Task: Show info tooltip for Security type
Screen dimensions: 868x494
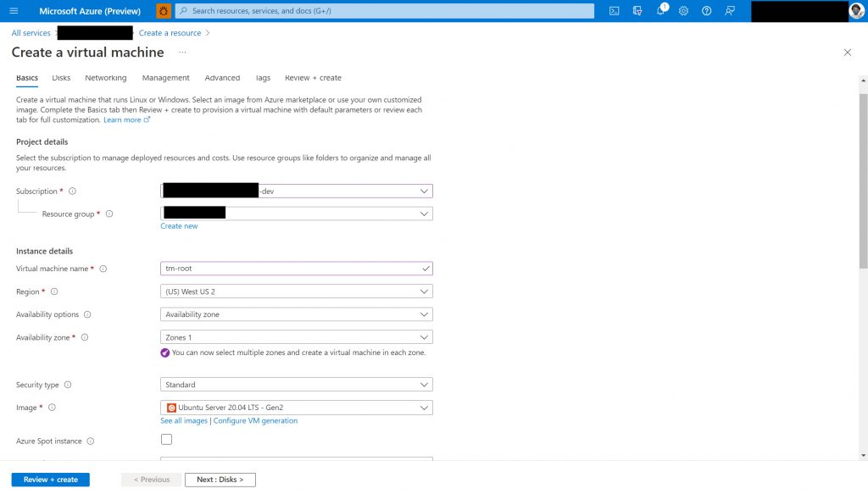Action: coord(68,385)
